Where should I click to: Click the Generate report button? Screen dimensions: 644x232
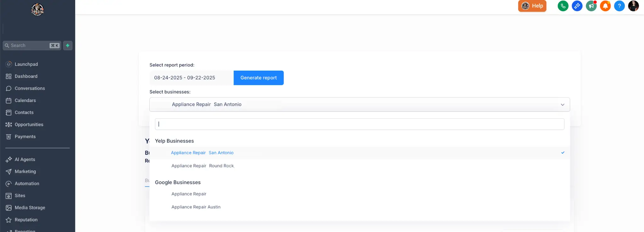pyautogui.click(x=258, y=78)
